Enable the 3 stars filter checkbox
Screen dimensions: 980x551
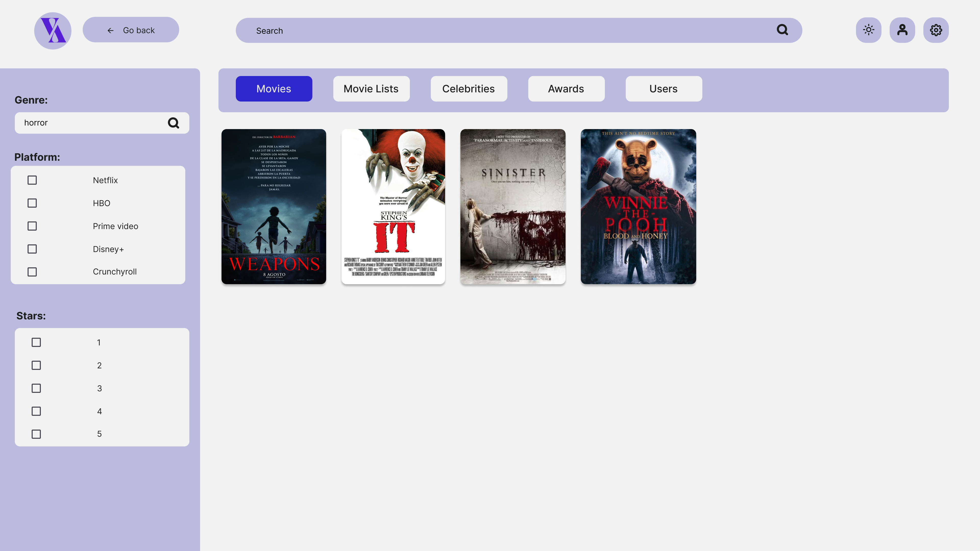pyautogui.click(x=36, y=388)
